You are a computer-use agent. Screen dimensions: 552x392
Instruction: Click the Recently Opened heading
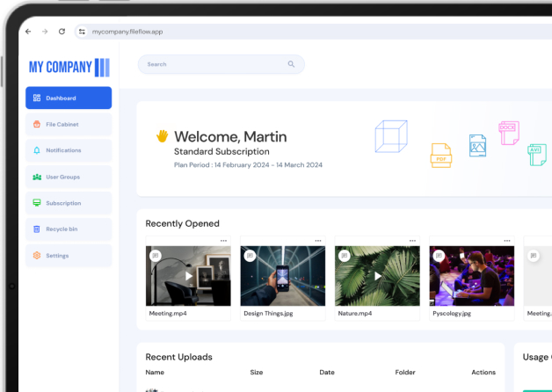[x=182, y=223]
